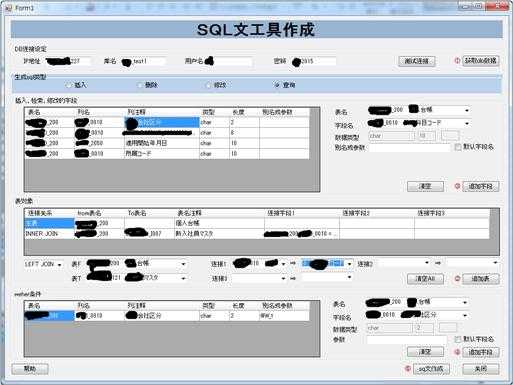Open 表名 dropdown in the where条件 panel

coord(465,302)
